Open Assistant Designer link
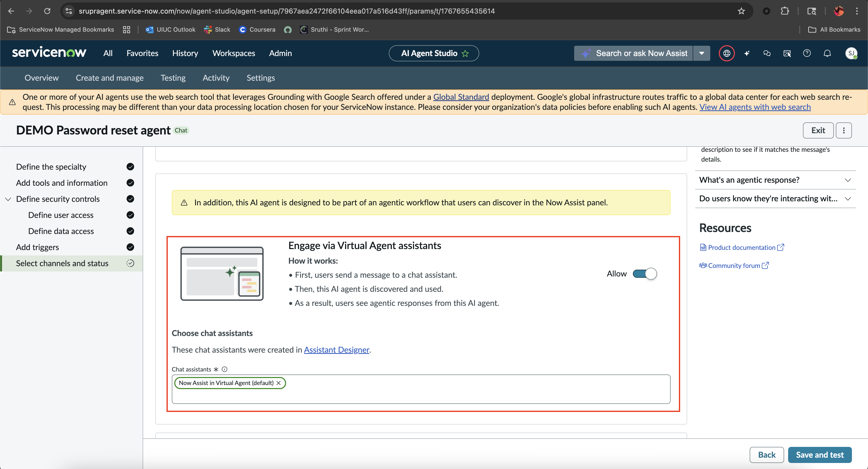The height and width of the screenshot is (469, 868). 336,350
